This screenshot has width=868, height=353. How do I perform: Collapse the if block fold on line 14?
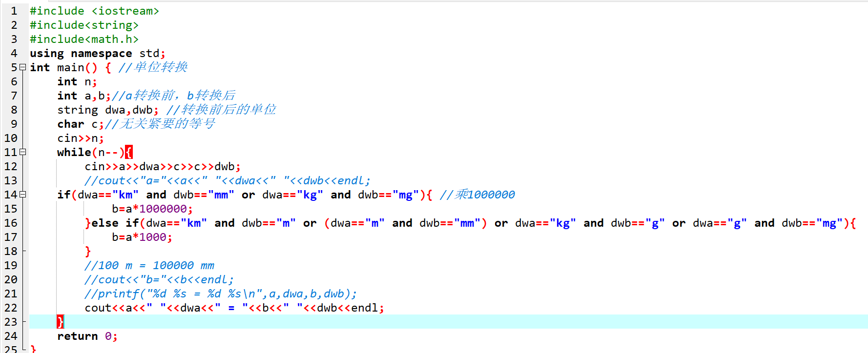[x=22, y=195]
